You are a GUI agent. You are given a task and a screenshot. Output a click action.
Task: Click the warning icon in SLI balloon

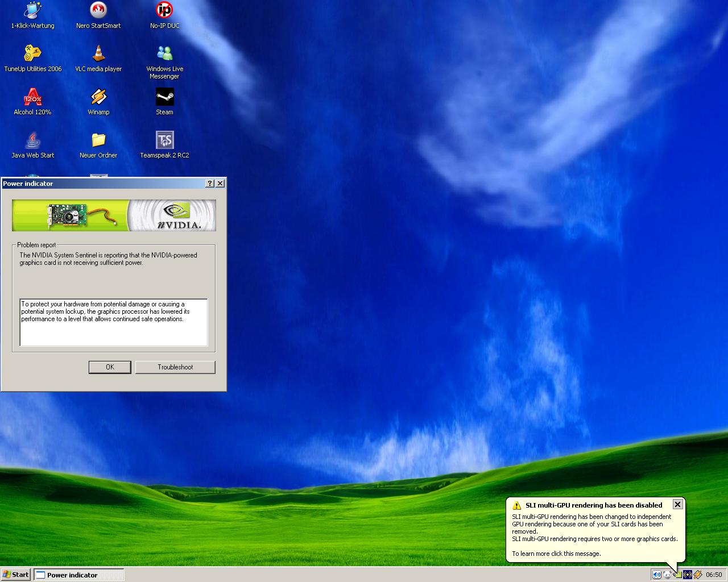click(x=516, y=505)
